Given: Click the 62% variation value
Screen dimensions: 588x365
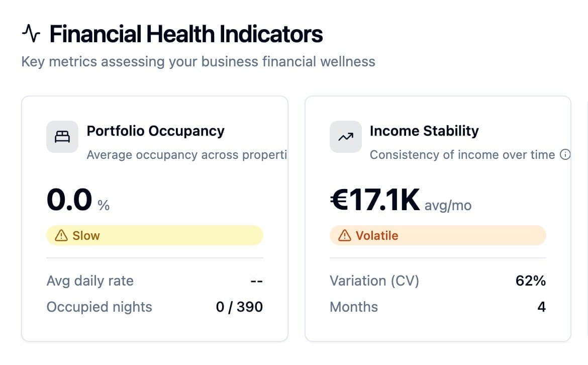Looking at the screenshot, I should tap(530, 281).
